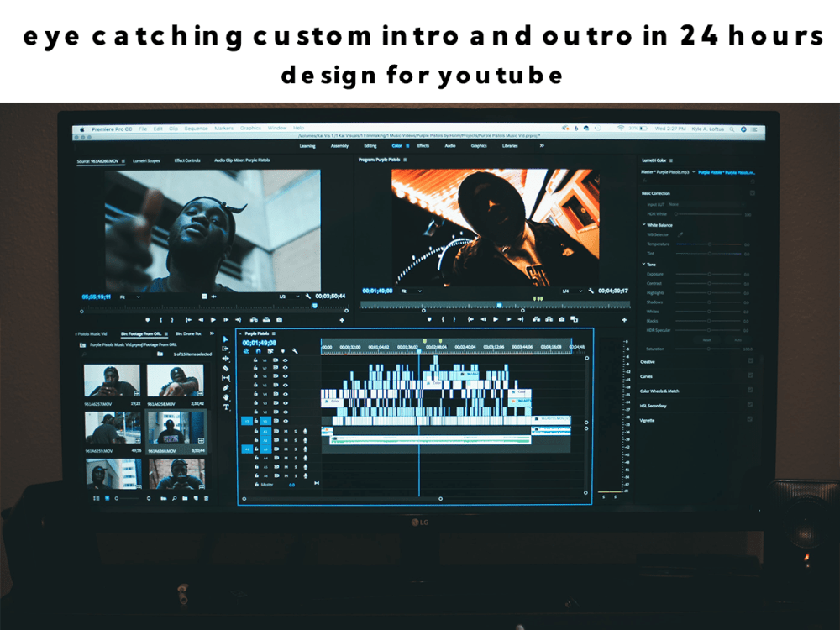
Task: Select the Selection arrow tool
Action: coord(225,339)
